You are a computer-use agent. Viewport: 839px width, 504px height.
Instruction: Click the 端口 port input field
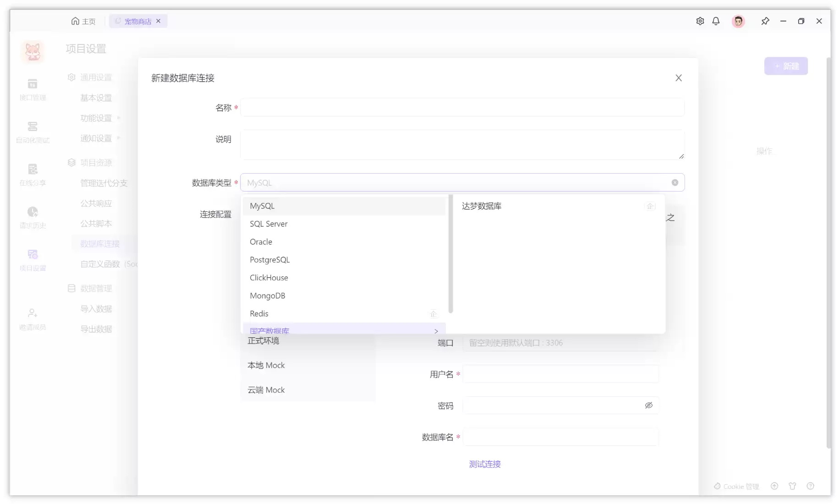tap(560, 343)
